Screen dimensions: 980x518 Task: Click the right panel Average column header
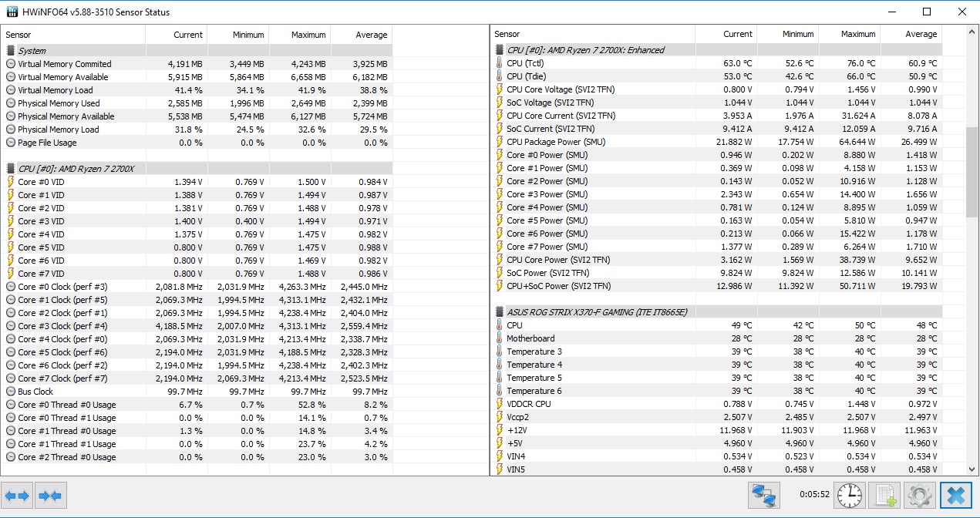921,34
